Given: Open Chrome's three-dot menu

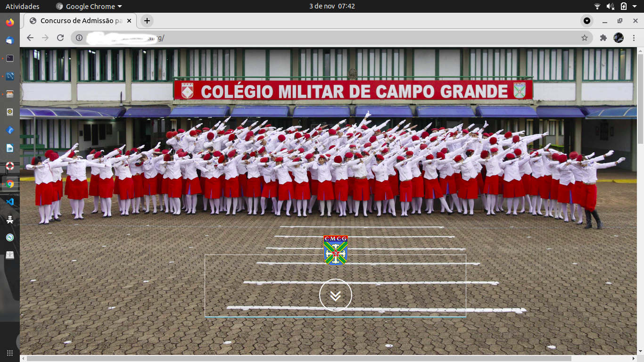Looking at the screenshot, I should 634,38.
